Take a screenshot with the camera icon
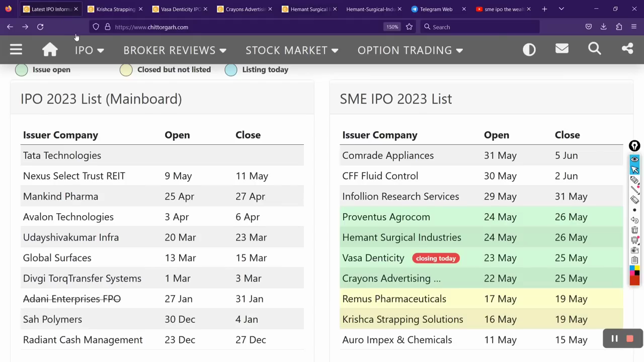Image resolution: width=644 pixels, height=362 pixels. pos(634,250)
